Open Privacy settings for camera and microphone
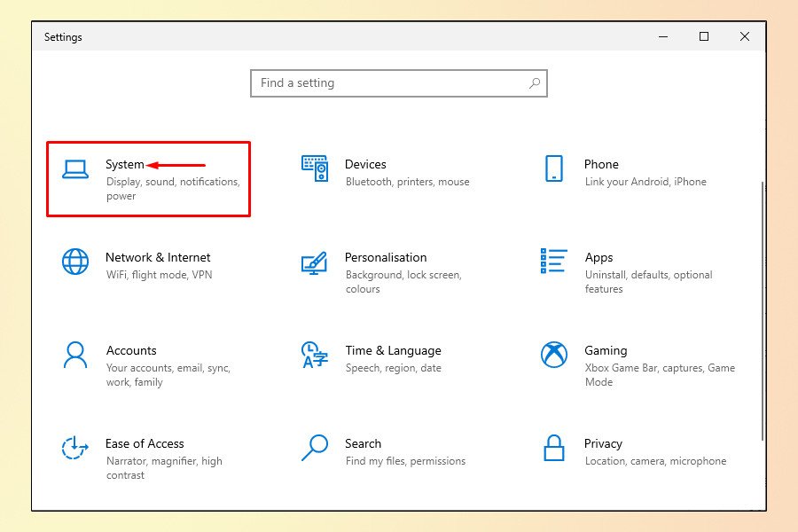Viewport: 798px width, 532px height. (604, 443)
